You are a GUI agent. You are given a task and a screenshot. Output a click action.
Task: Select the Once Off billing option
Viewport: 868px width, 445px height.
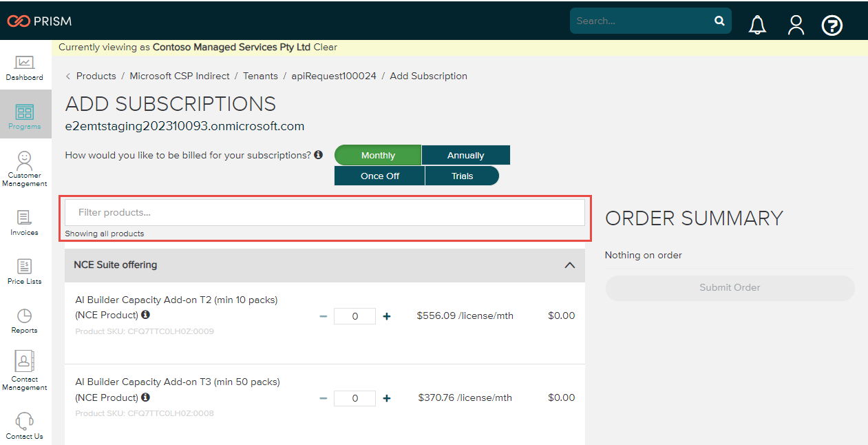coord(379,176)
